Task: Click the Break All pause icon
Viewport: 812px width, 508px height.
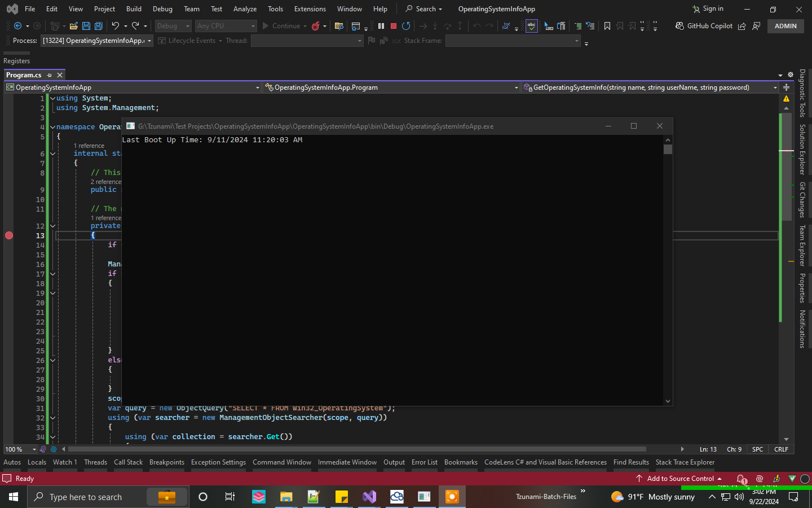Action: coord(381,26)
